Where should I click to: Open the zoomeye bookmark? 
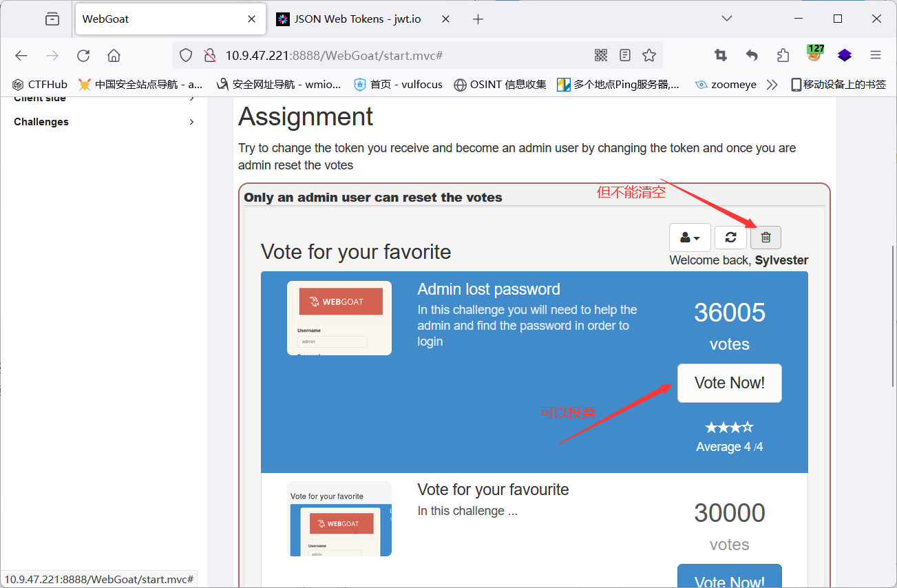726,85
